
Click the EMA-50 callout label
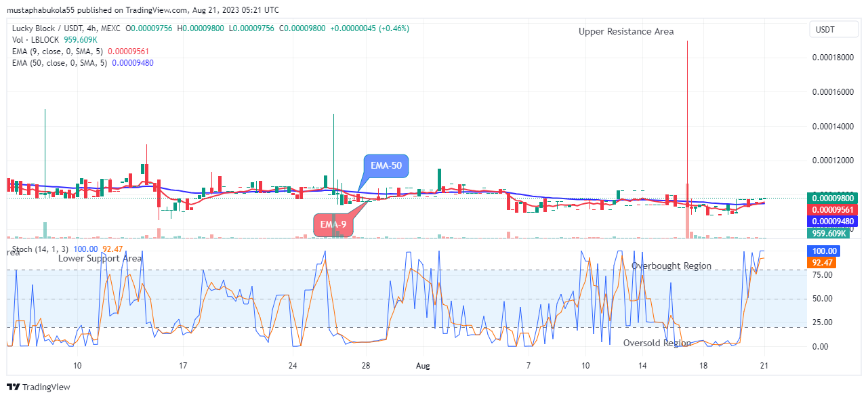click(386, 165)
